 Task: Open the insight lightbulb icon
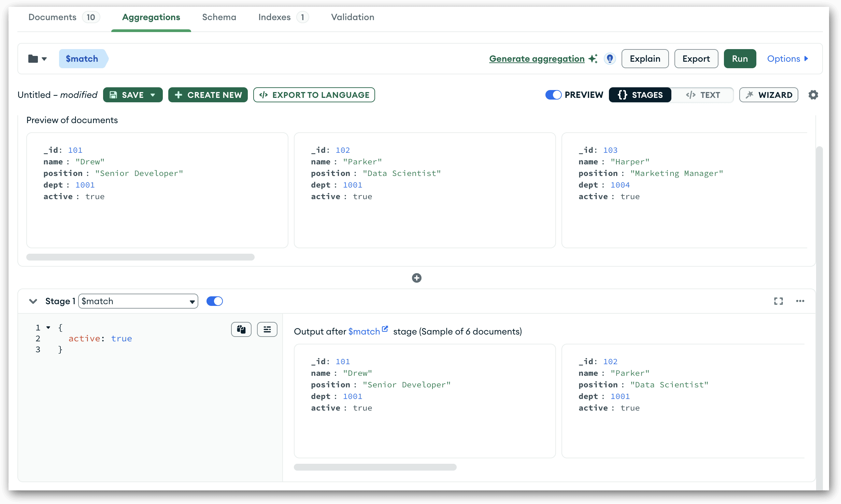(610, 59)
